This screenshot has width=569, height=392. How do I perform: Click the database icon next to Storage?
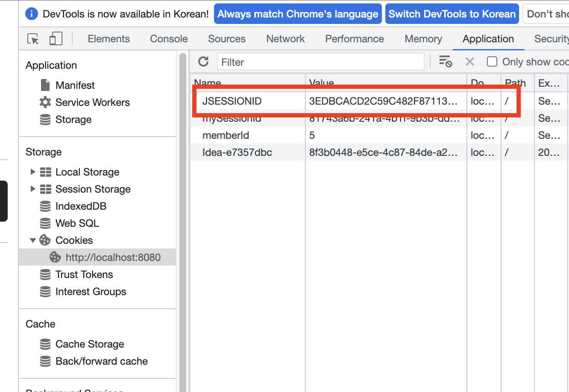45,119
